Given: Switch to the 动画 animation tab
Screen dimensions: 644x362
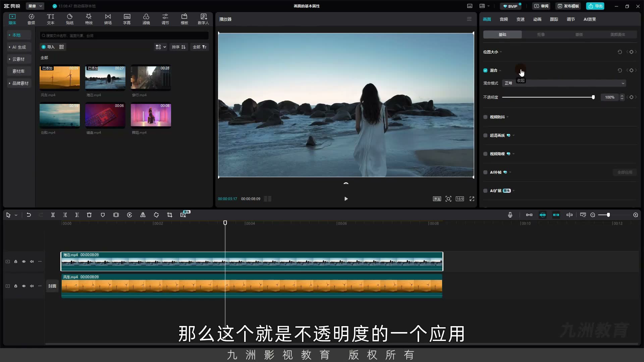Looking at the screenshot, I should click(537, 19).
